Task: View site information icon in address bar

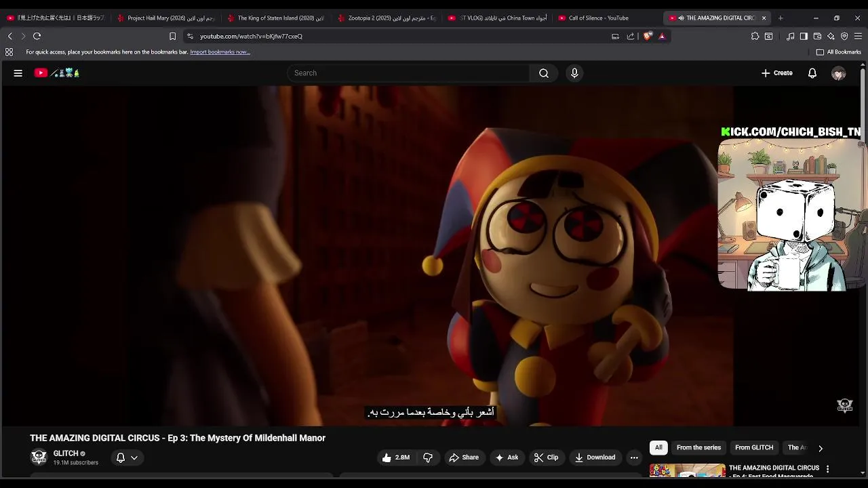Action: 191,37
